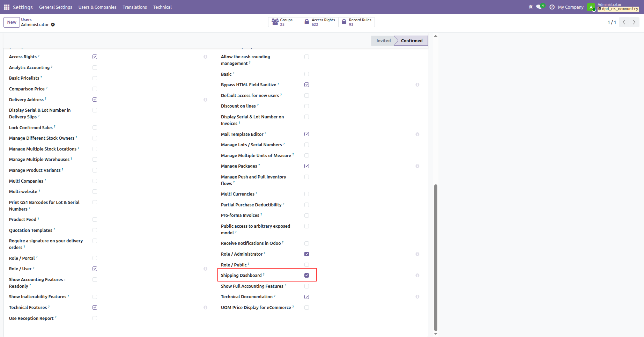Go to the next record arrow

[x=634, y=22]
